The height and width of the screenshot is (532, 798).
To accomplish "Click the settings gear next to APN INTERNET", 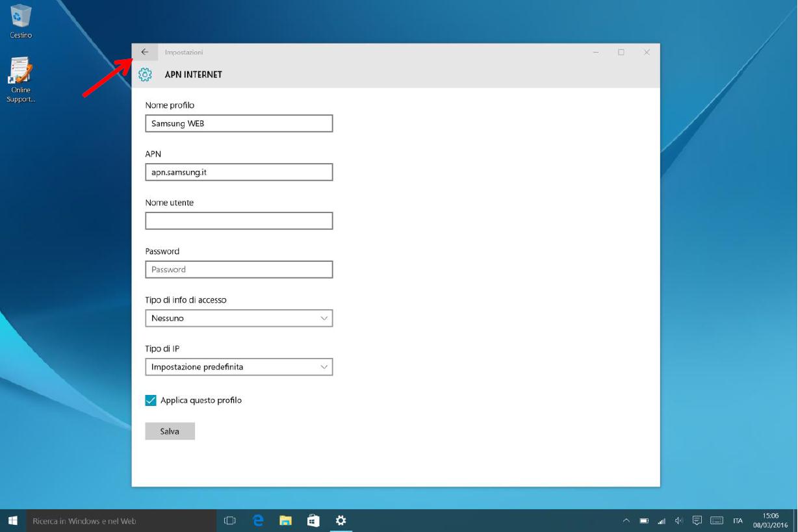I will [x=145, y=75].
